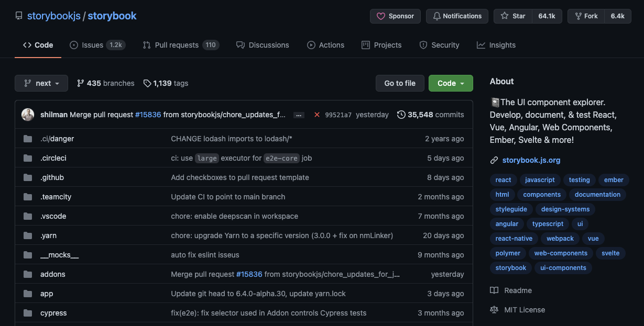
Task: Click the MIT License scale icon
Action: [494, 310]
